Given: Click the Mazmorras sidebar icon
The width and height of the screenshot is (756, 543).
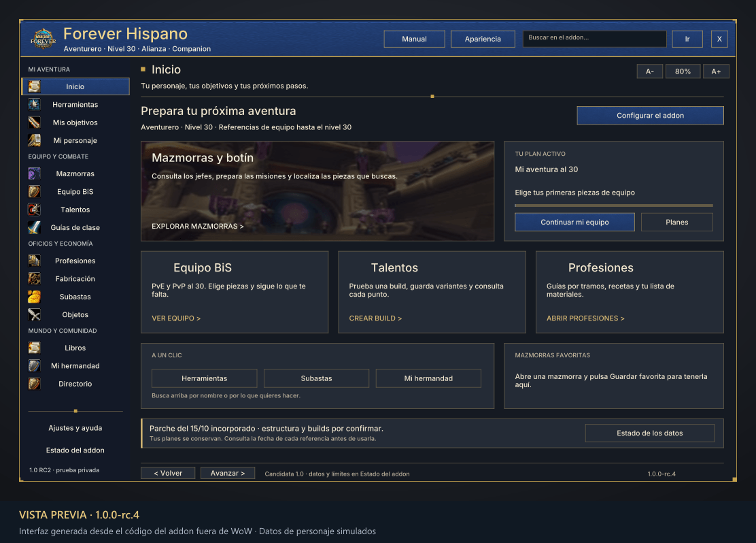Looking at the screenshot, I should tap(34, 174).
